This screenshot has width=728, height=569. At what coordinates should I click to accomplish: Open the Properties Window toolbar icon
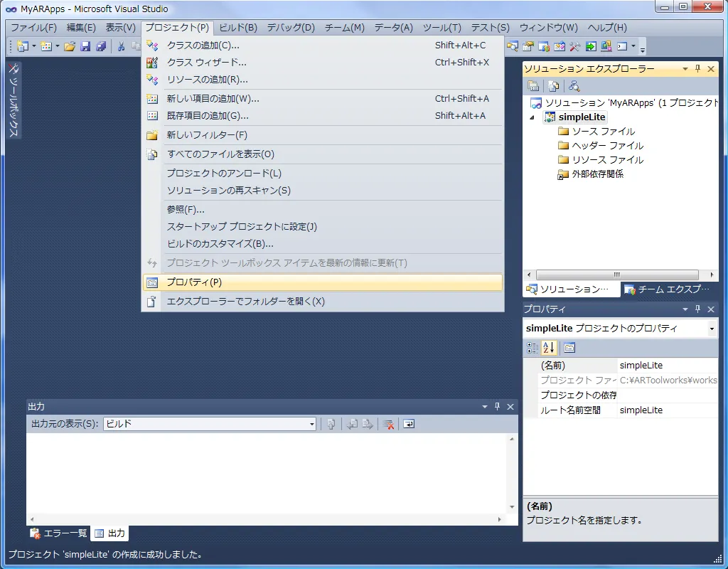[x=528, y=46]
